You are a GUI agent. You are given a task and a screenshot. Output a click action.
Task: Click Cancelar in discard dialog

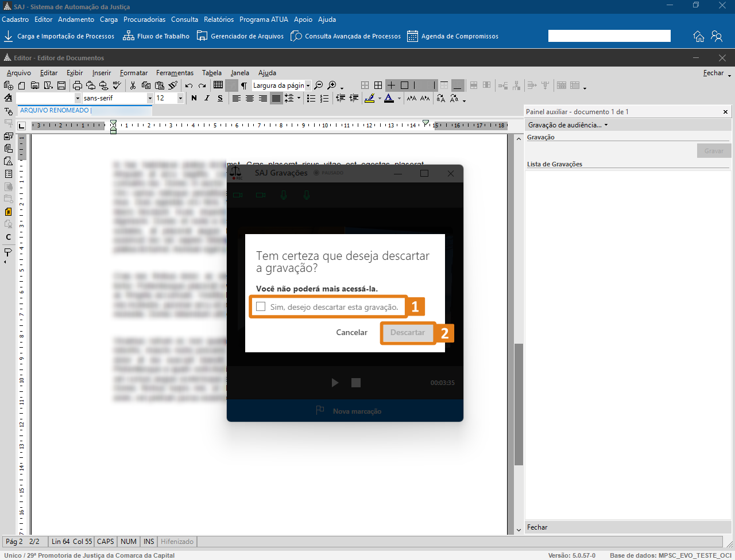tap(351, 332)
